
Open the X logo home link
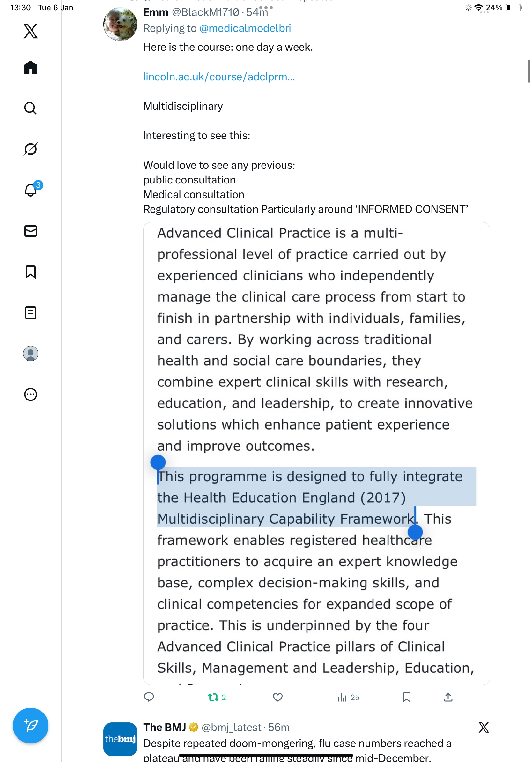pos(31,31)
